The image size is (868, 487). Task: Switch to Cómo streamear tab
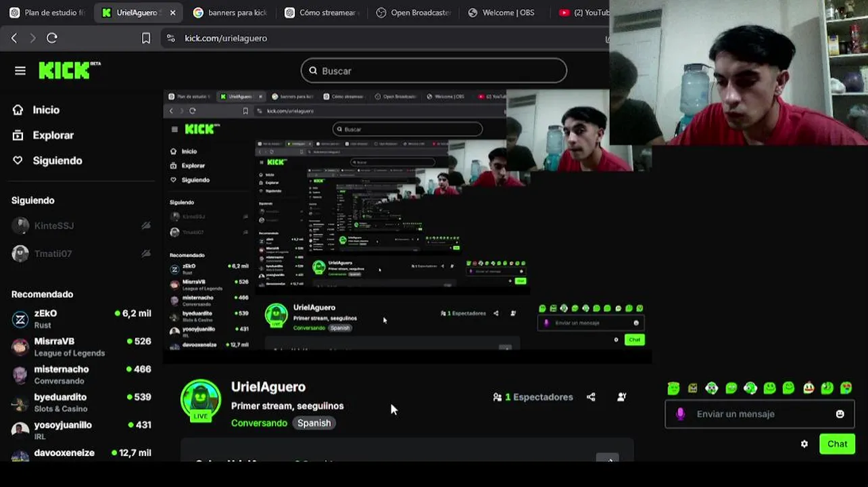point(322,12)
